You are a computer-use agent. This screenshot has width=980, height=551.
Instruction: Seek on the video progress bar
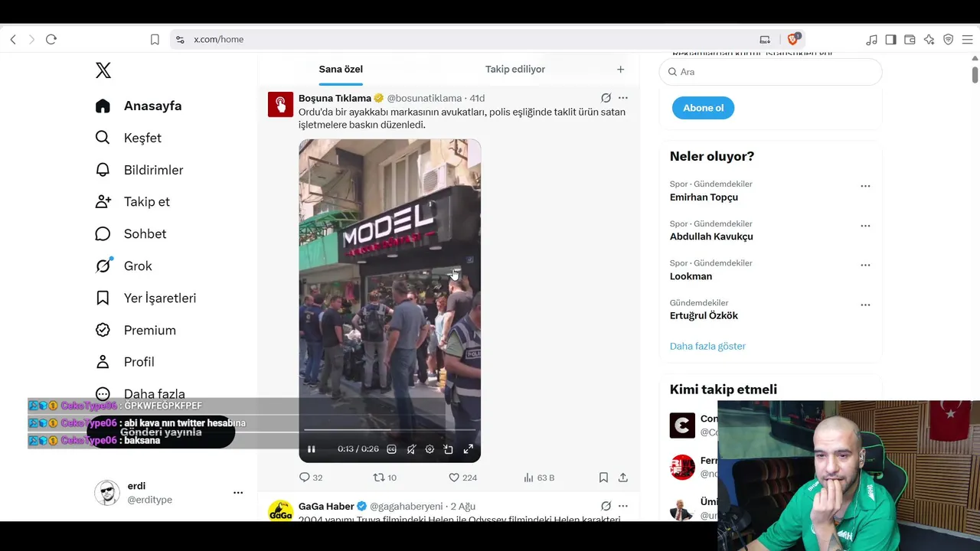(390, 430)
